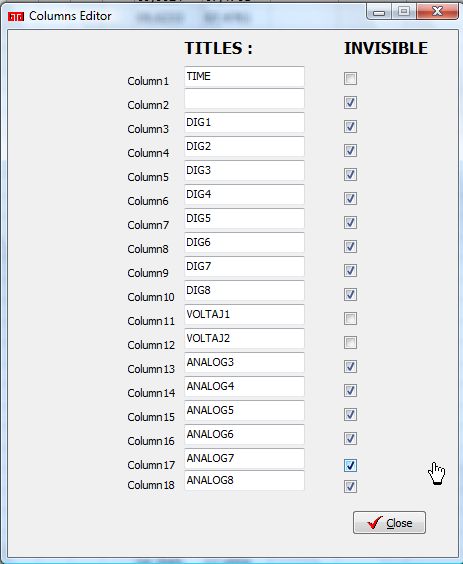Close window using title bar X
This screenshot has width=463, height=564.
coord(437,12)
